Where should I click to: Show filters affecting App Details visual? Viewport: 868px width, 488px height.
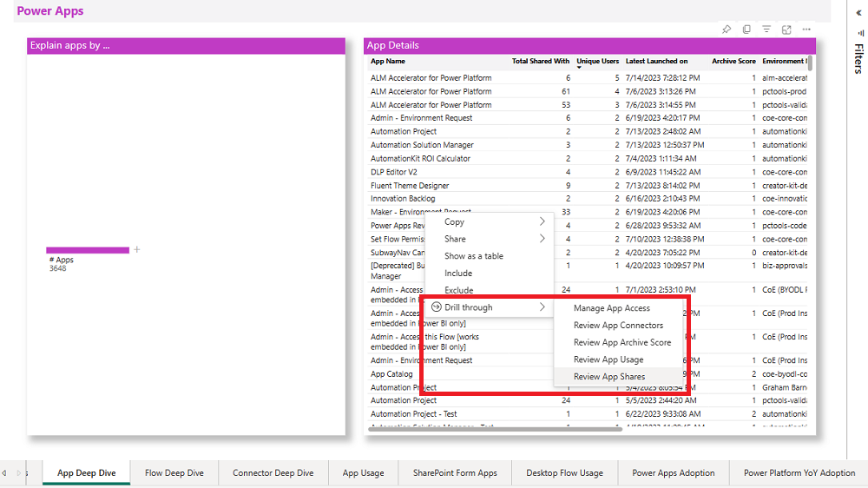tap(766, 30)
